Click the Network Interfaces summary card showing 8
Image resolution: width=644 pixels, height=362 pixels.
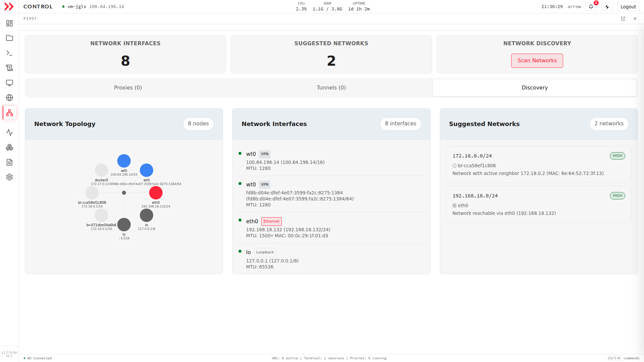[x=125, y=54]
